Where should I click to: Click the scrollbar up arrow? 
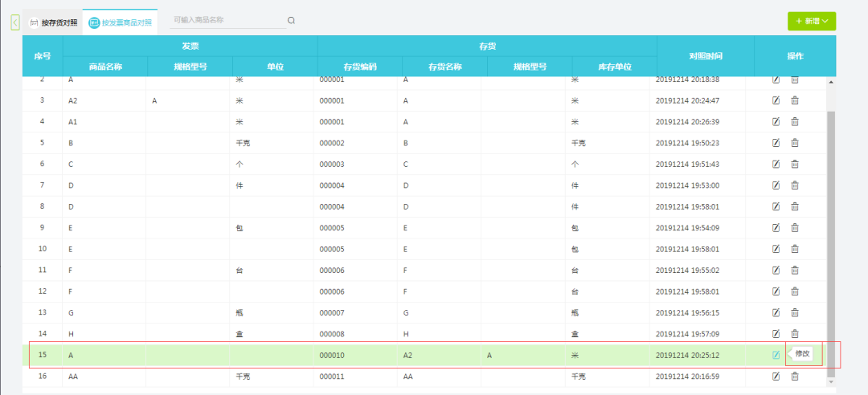coord(831,82)
